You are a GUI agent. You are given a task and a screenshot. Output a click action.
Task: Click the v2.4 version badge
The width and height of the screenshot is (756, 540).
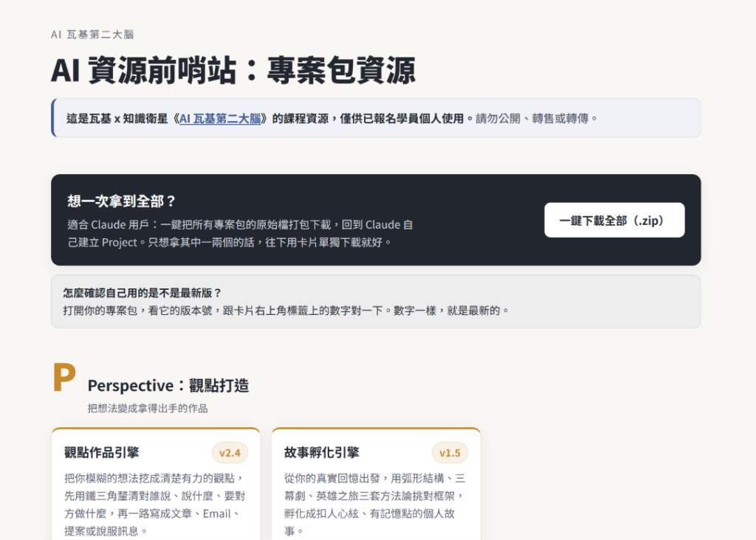(230, 453)
